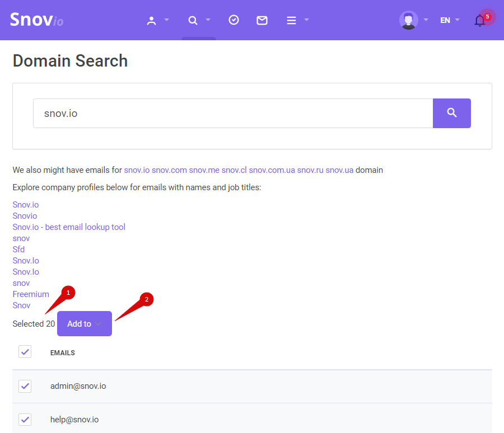
Task: Open the notifications bell icon
Action: [x=480, y=20]
